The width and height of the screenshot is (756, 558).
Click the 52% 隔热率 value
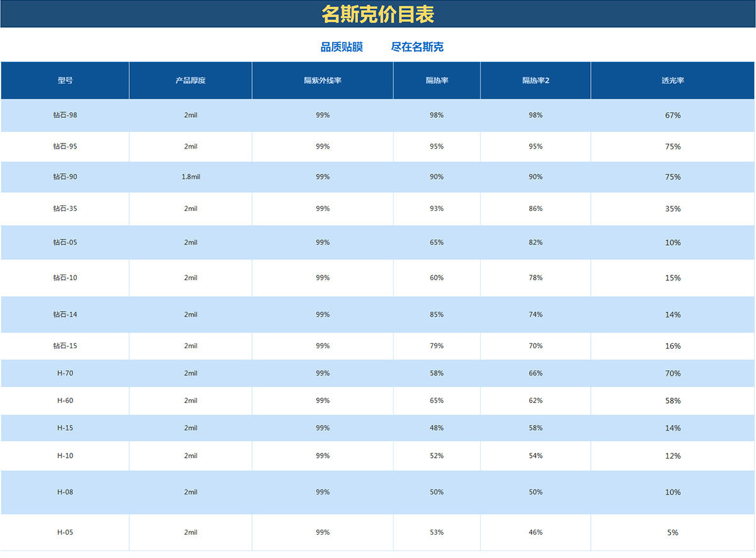(437, 456)
